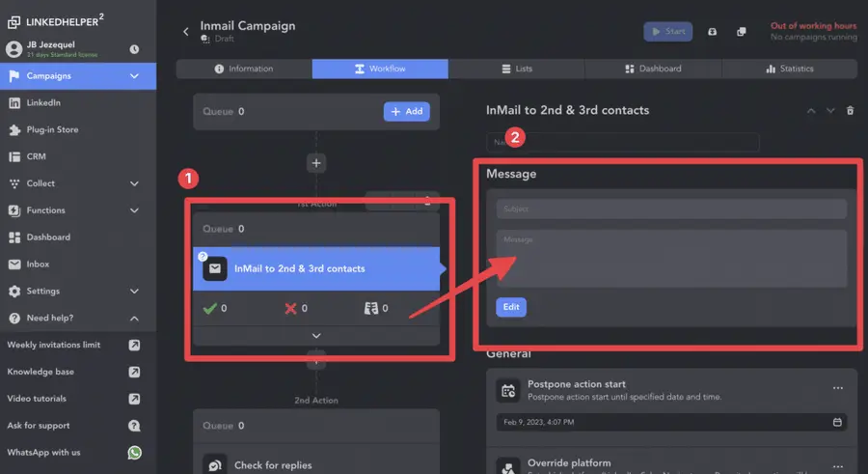Click the duplicate campaign icon in header

click(x=742, y=32)
